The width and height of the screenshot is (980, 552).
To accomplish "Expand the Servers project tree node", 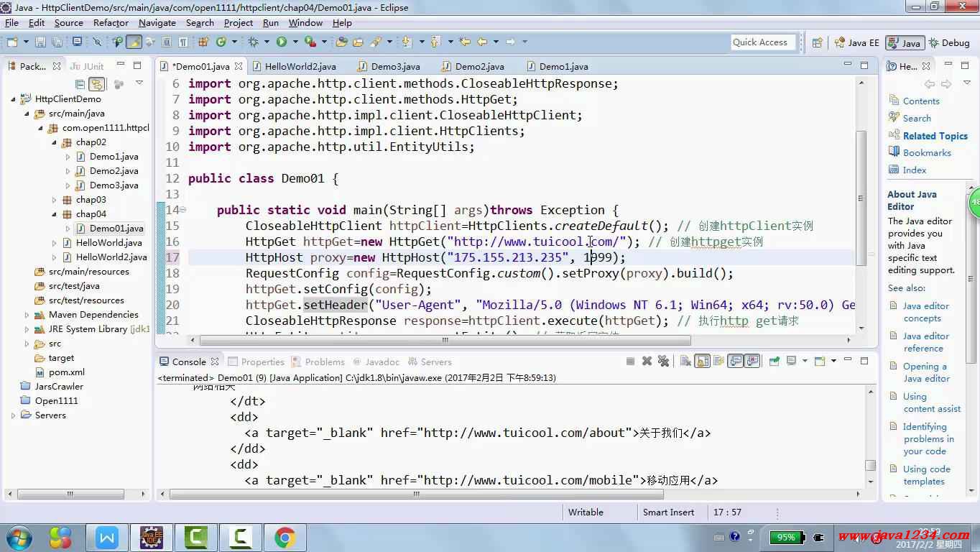I will click(x=14, y=415).
